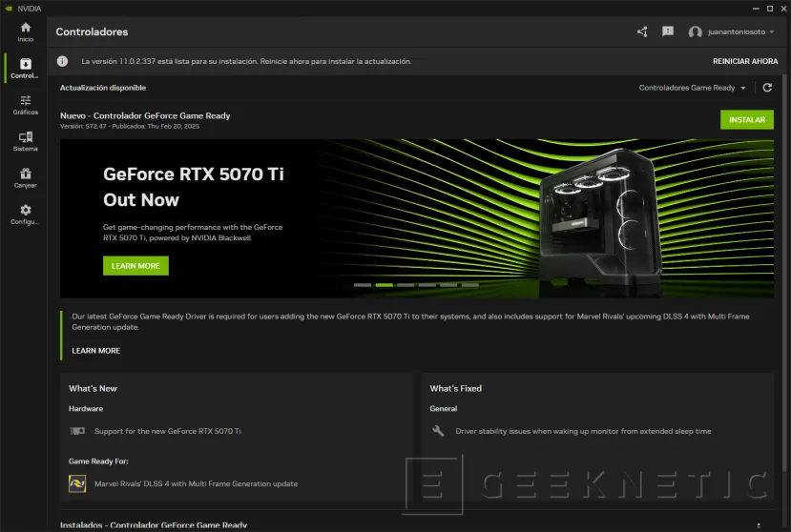Click 'Support for the new GeForce RTX 5070 Ti'

click(168, 431)
